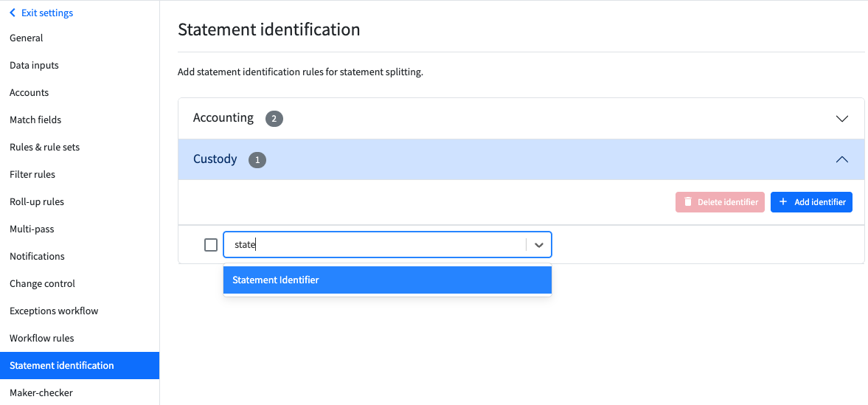Go to the Maker-checker settings page

pos(41,392)
